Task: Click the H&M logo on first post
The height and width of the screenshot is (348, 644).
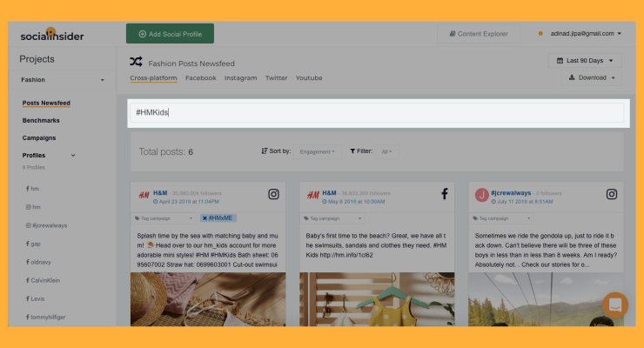Action: [x=144, y=195]
